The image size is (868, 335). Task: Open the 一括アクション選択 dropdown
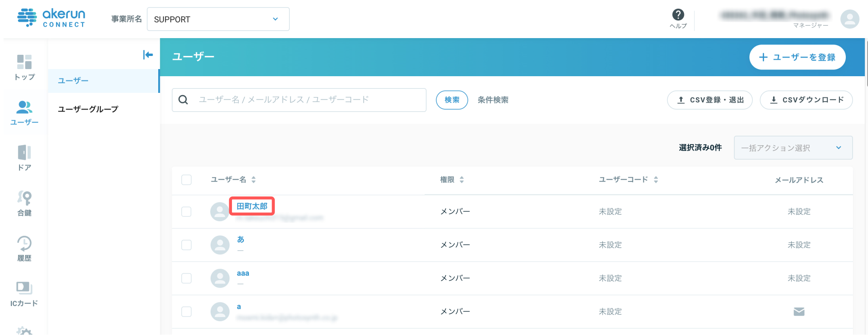[793, 148]
